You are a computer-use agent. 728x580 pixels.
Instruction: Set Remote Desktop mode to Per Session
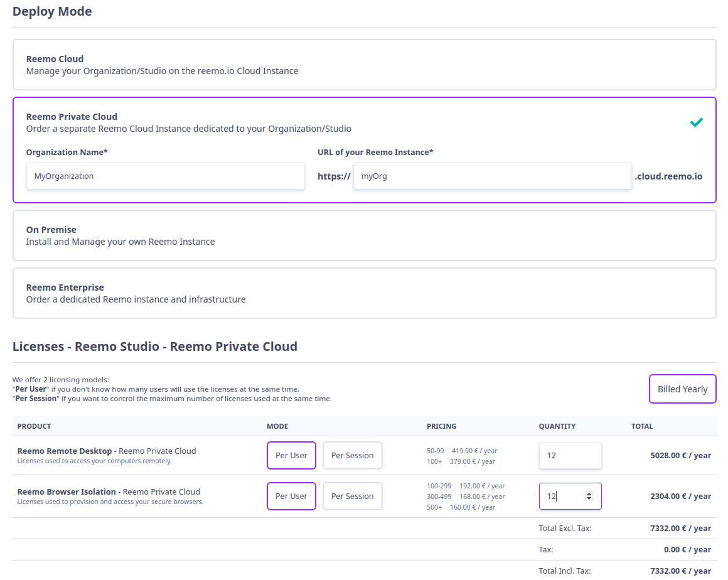(x=353, y=455)
